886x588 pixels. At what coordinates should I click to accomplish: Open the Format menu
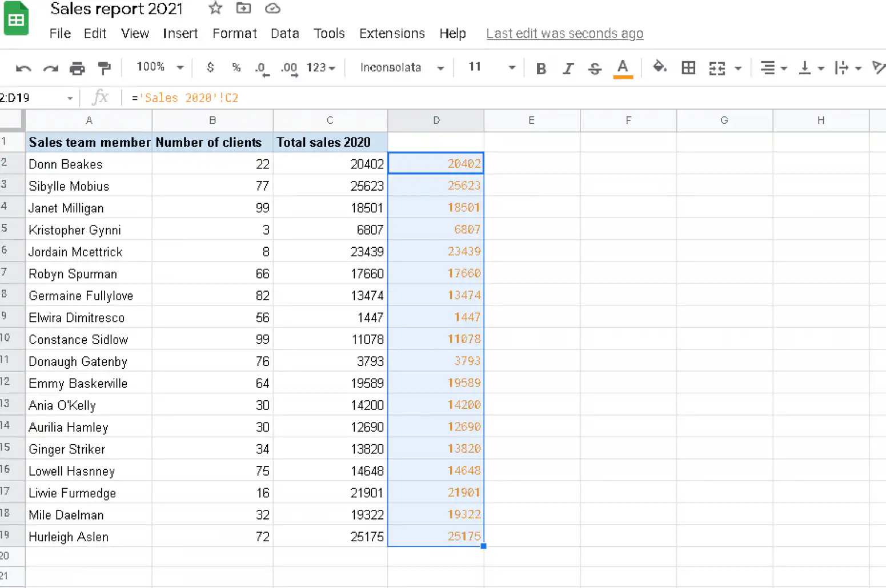pyautogui.click(x=235, y=34)
